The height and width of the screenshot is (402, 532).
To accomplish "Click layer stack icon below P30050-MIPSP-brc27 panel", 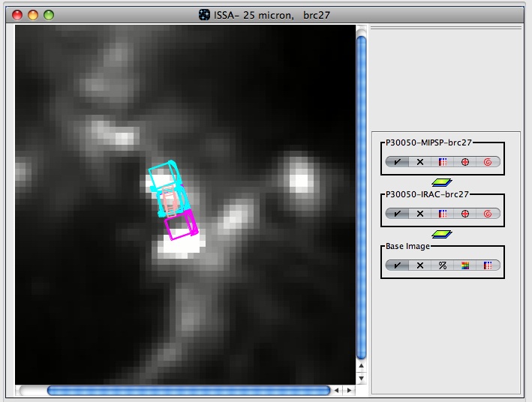I will [x=442, y=181].
